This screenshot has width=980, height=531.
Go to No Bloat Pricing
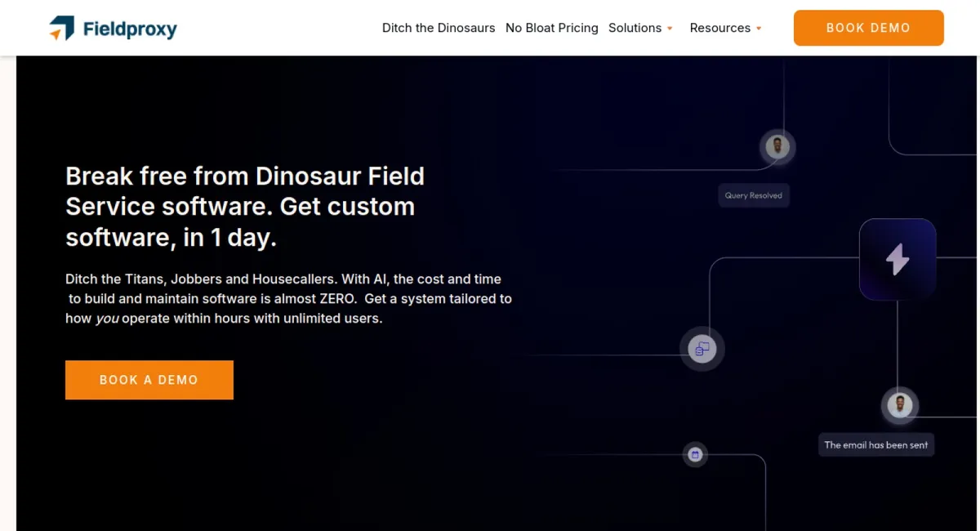pyautogui.click(x=552, y=28)
